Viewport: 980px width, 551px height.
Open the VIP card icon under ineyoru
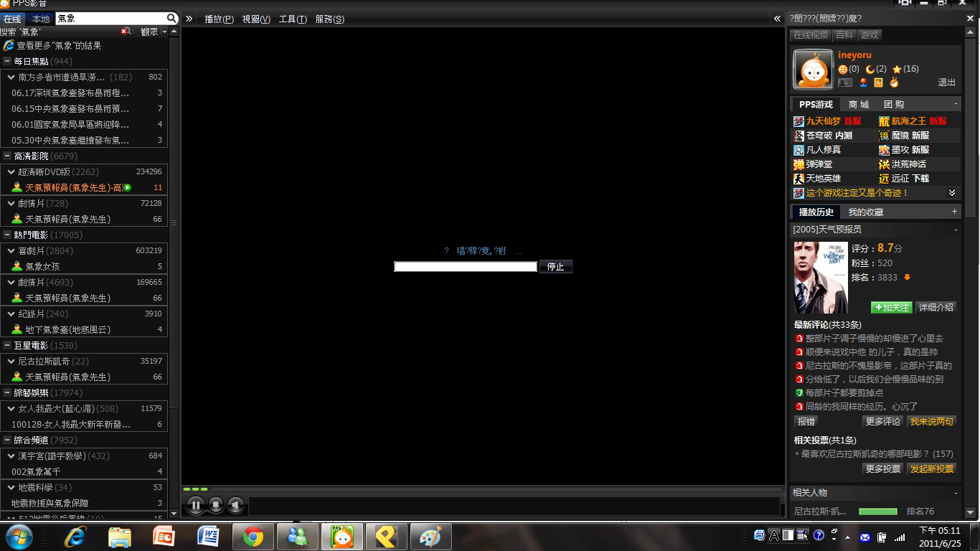[845, 83]
